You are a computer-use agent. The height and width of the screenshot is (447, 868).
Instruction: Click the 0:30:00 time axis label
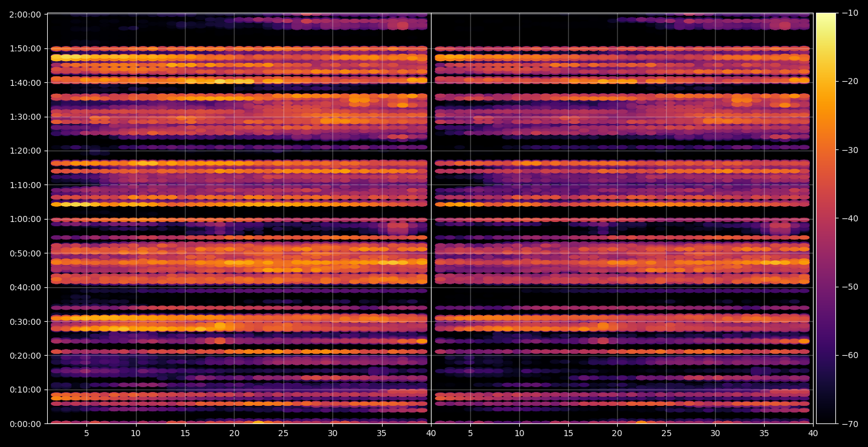click(x=25, y=321)
